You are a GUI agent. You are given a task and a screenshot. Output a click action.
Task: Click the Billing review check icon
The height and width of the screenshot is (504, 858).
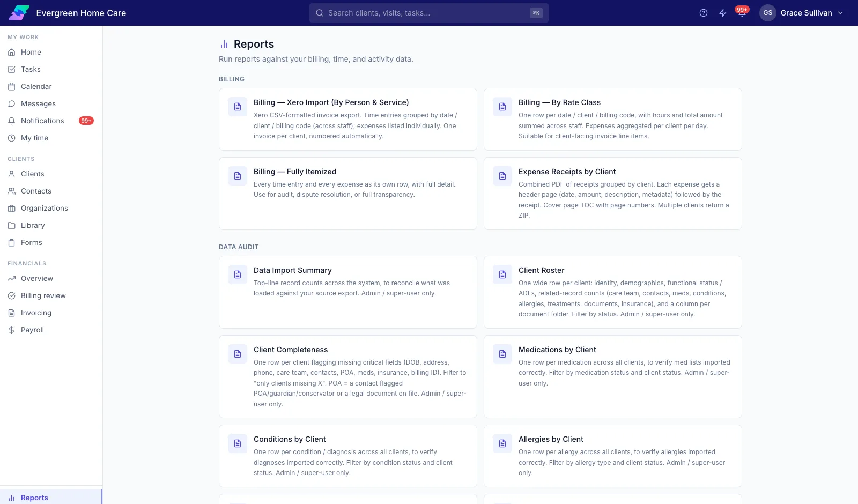coord(11,295)
